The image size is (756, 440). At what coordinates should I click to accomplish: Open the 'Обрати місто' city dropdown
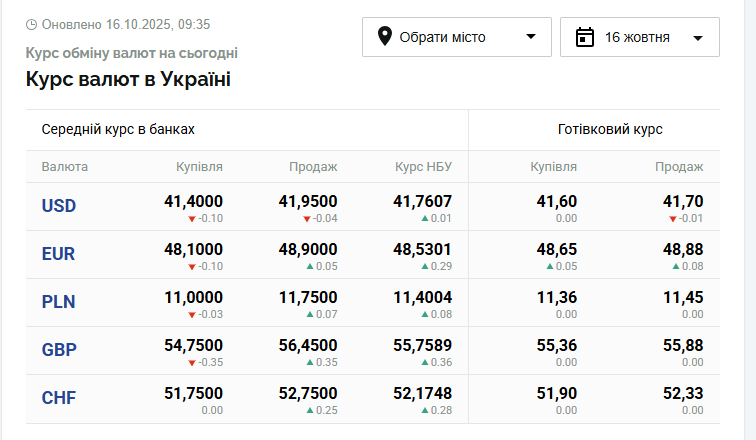pyautogui.click(x=456, y=37)
